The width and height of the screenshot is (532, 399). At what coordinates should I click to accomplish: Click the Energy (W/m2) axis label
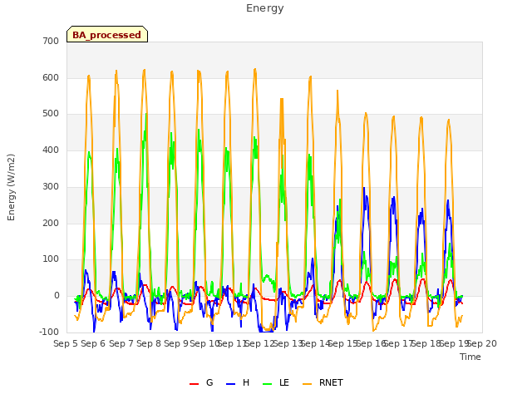pos(11,187)
